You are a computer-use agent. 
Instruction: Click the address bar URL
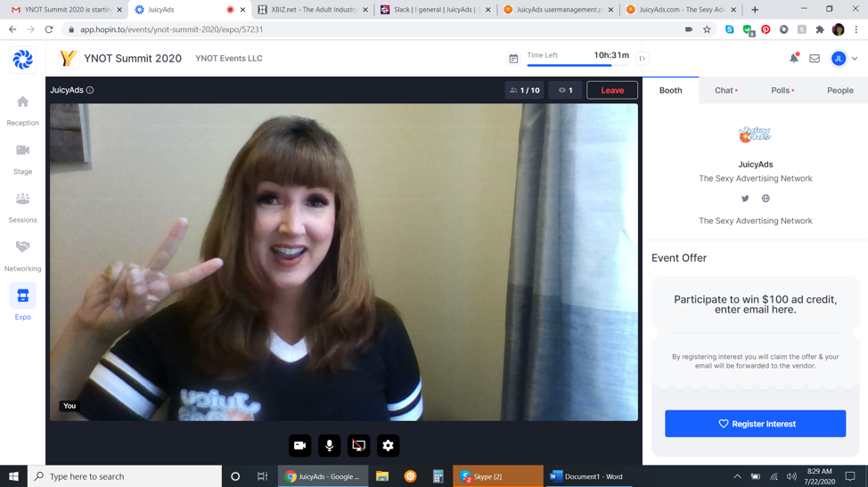pyautogui.click(x=172, y=29)
